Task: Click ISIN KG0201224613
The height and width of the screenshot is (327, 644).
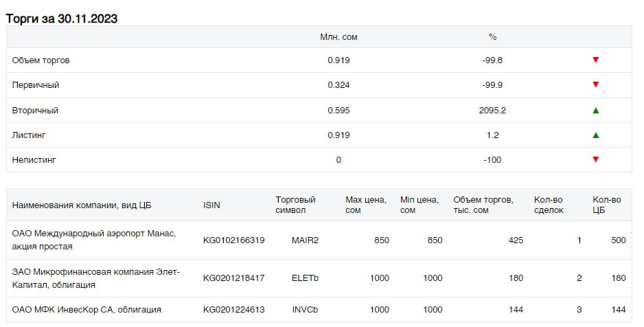Action: coord(233,310)
